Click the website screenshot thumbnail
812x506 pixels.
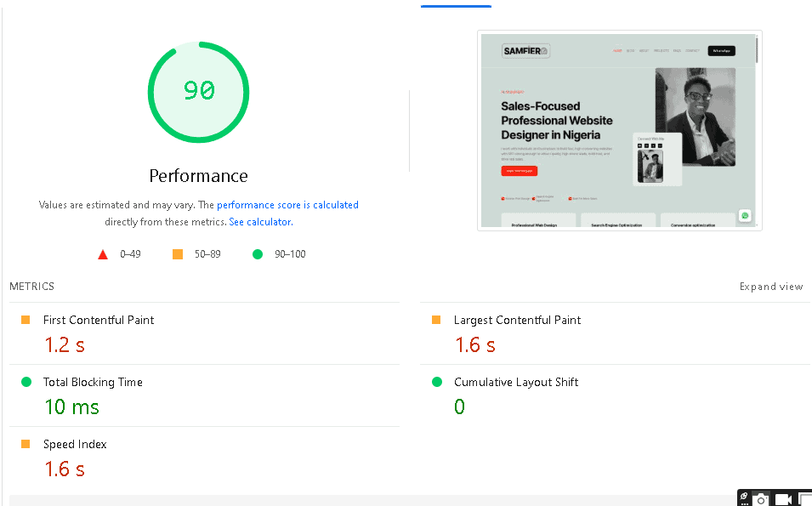point(619,130)
